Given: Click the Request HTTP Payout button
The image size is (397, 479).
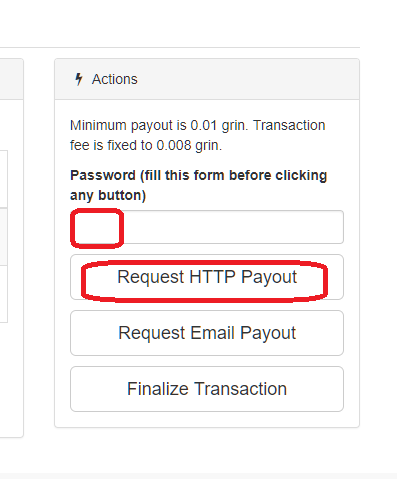Looking at the screenshot, I should click(x=207, y=277).
